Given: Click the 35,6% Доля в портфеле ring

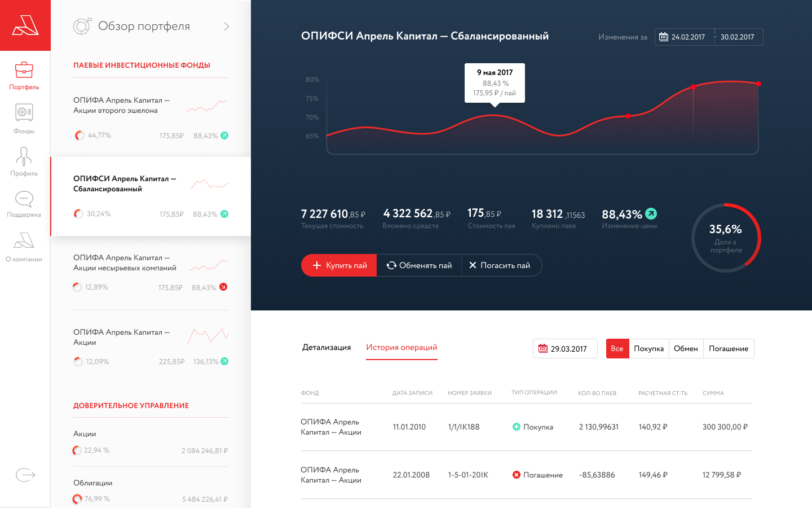Looking at the screenshot, I should coord(726,238).
